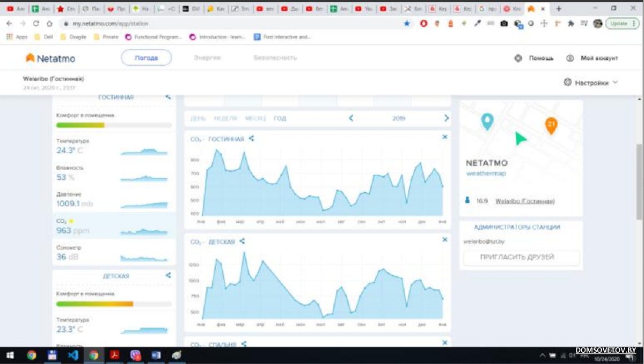Screen dimensions: 644x364
Task: Go to previous year in chart
Action: coord(351,118)
